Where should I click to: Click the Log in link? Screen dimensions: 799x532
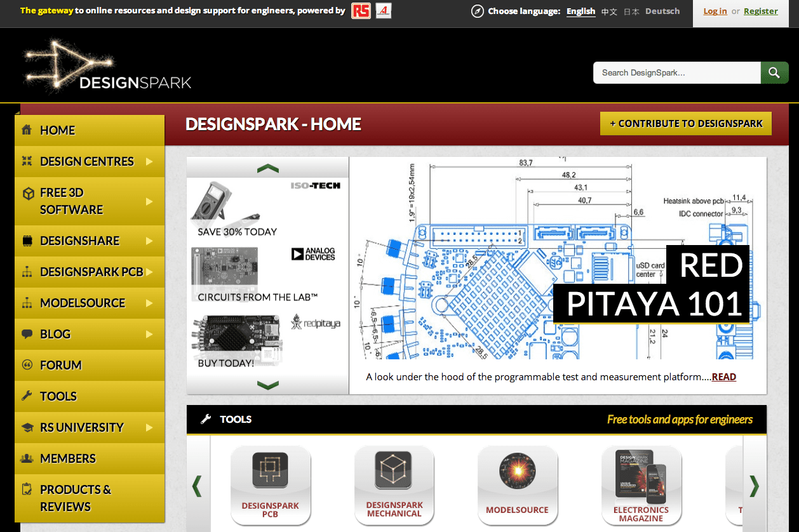pyautogui.click(x=715, y=11)
